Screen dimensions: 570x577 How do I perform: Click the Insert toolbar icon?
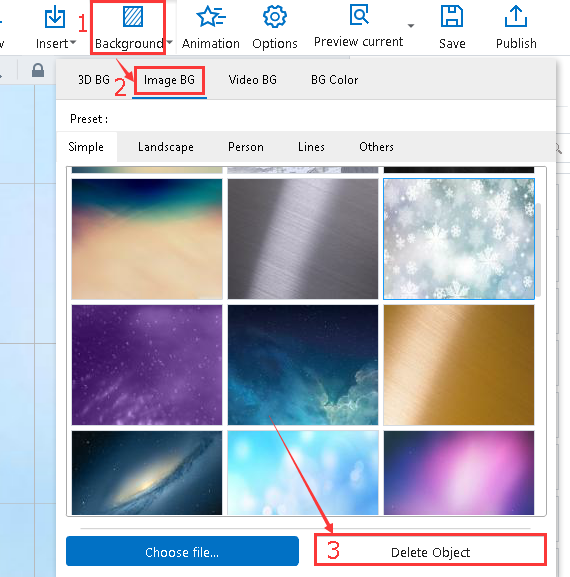pos(54,17)
